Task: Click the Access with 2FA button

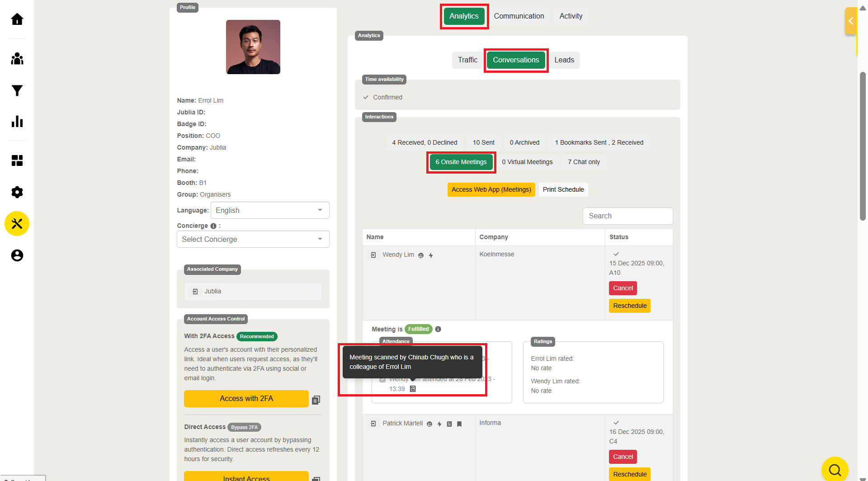Action: pyautogui.click(x=246, y=399)
